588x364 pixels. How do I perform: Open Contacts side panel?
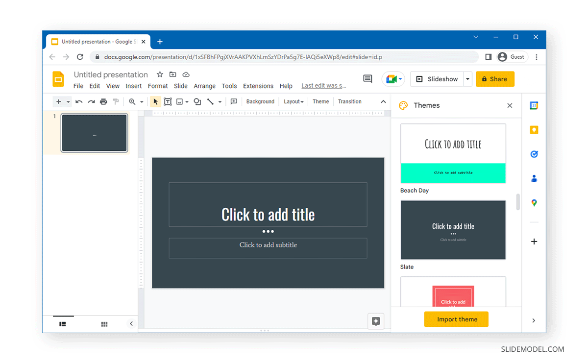point(534,178)
